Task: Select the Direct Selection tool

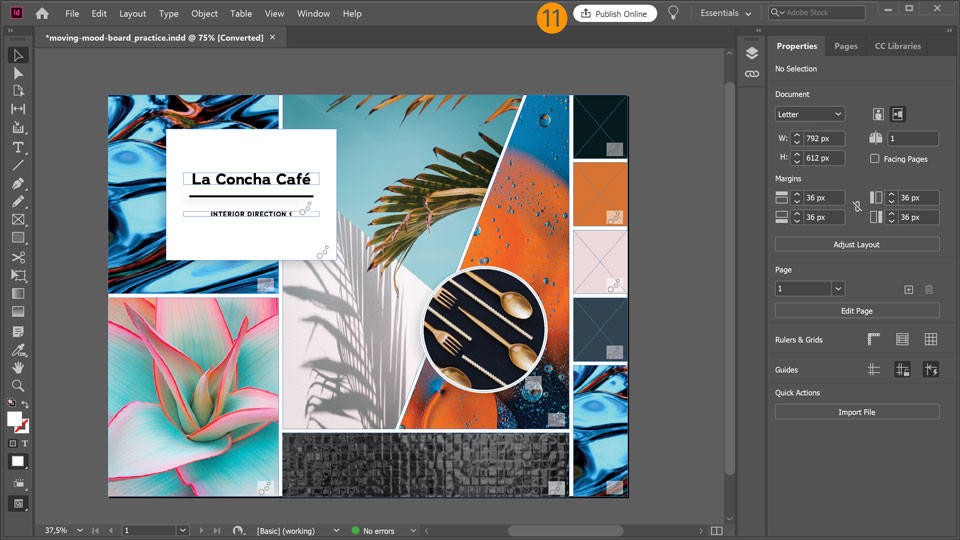Action: pyautogui.click(x=18, y=73)
